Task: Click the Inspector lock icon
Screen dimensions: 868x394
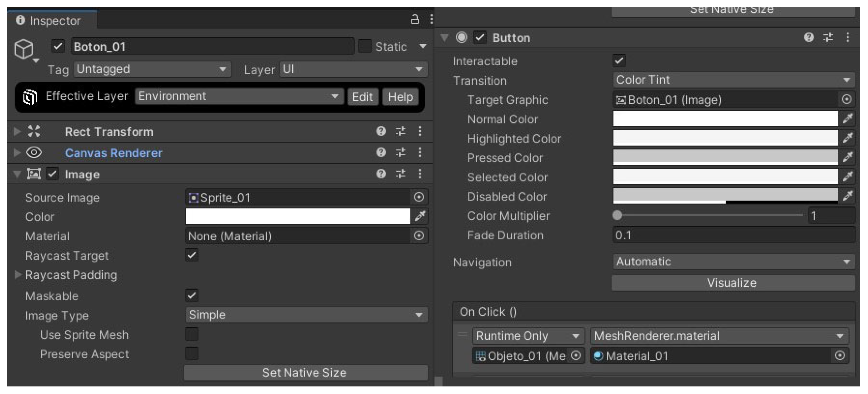Action: pos(415,19)
